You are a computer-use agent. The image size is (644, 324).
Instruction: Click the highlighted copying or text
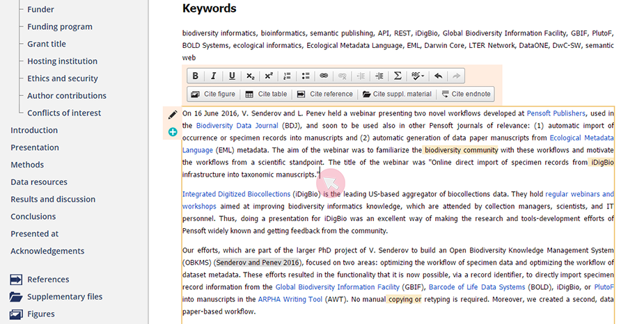[x=405, y=300]
